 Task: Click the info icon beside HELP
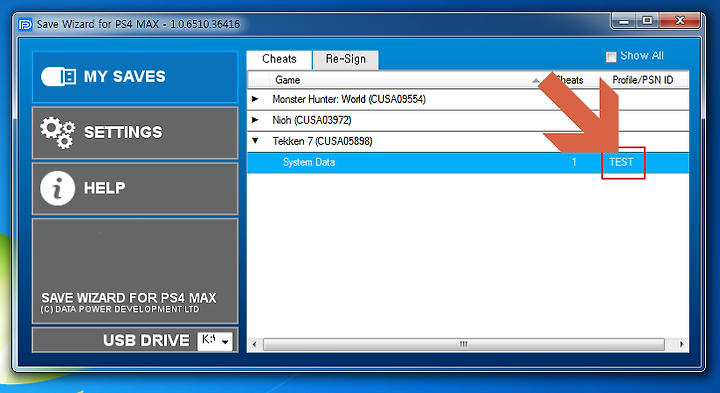(57, 188)
